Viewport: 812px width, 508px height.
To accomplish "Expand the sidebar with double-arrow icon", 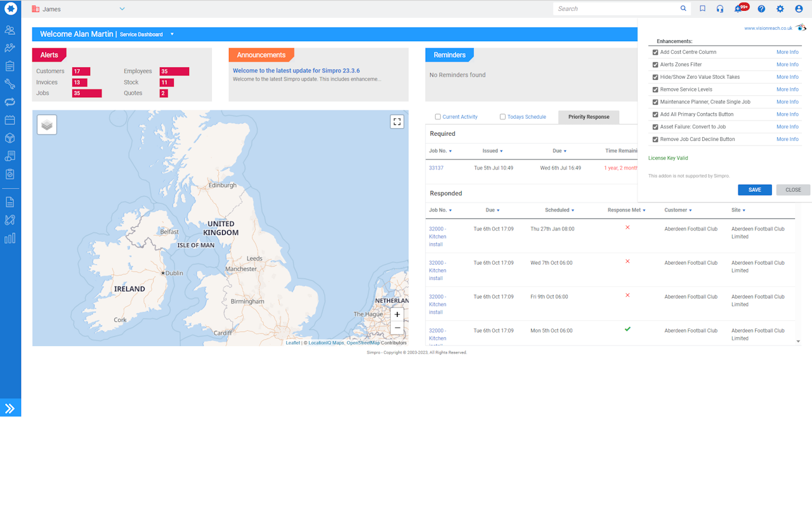I will (10, 408).
